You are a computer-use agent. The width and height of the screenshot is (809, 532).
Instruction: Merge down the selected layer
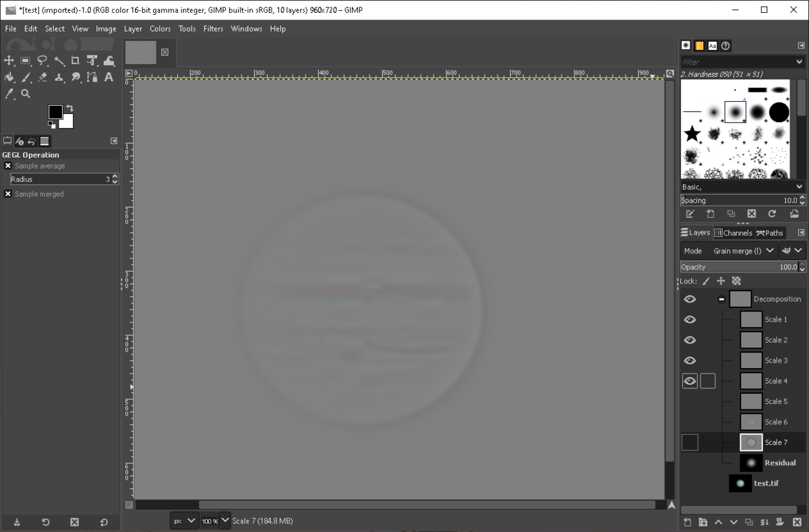pyautogui.click(x=765, y=523)
